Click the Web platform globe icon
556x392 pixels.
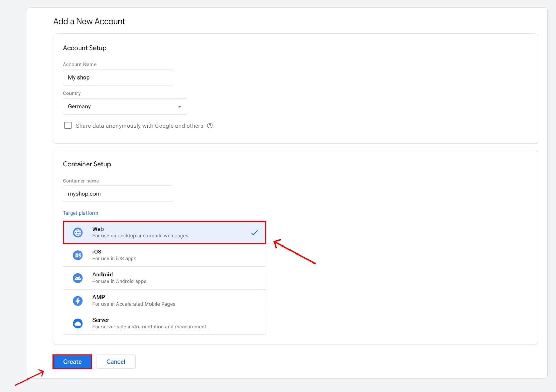click(78, 232)
